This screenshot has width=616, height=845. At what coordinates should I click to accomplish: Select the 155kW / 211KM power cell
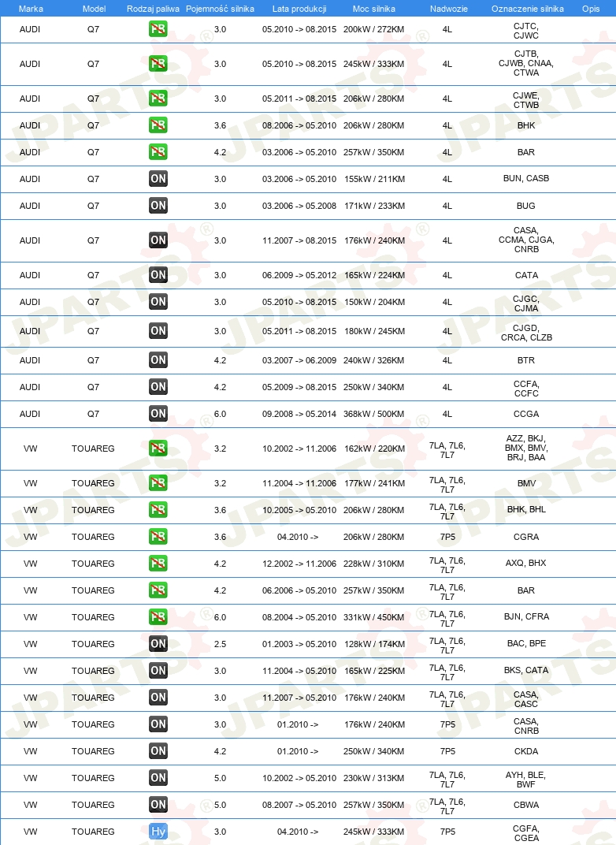click(374, 179)
